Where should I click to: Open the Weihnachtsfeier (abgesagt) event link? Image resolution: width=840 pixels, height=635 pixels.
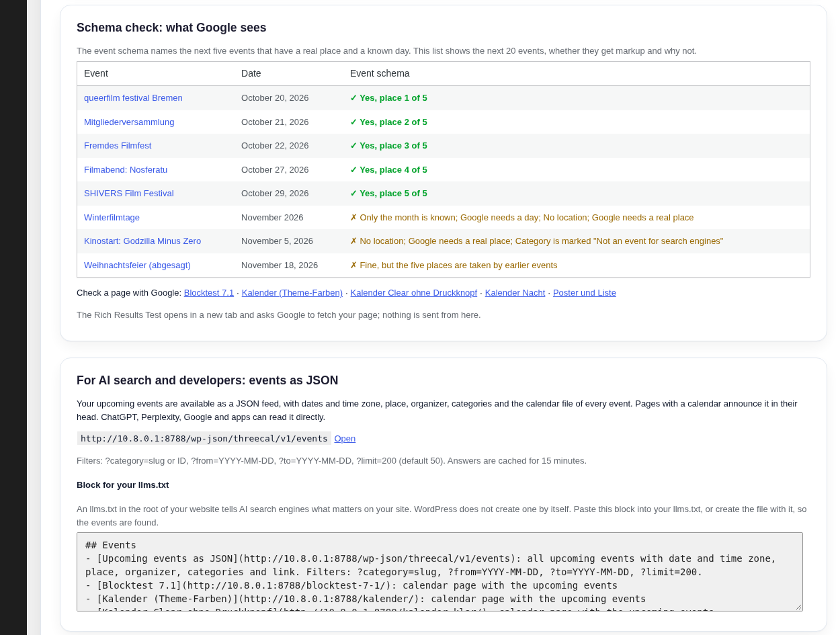pos(137,265)
